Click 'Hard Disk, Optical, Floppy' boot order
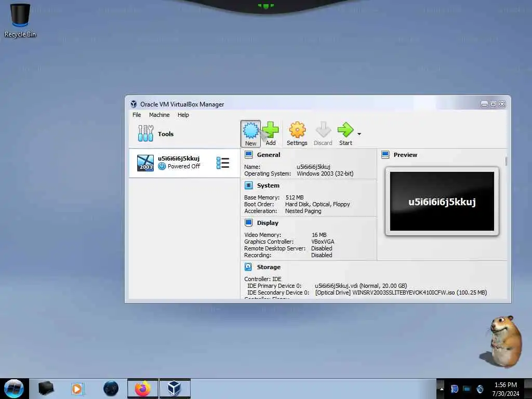Image resolution: width=532 pixels, height=399 pixels. coord(317,204)
